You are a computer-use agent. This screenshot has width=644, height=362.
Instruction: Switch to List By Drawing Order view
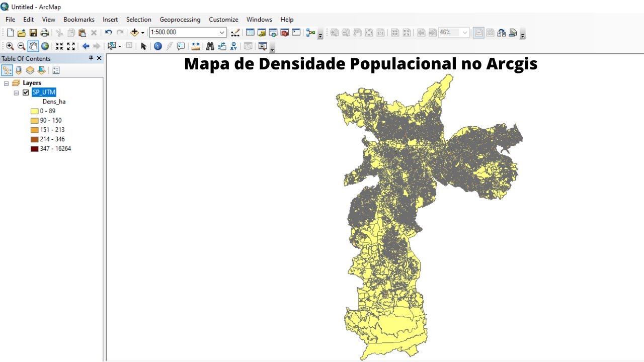tap(7, 70)
